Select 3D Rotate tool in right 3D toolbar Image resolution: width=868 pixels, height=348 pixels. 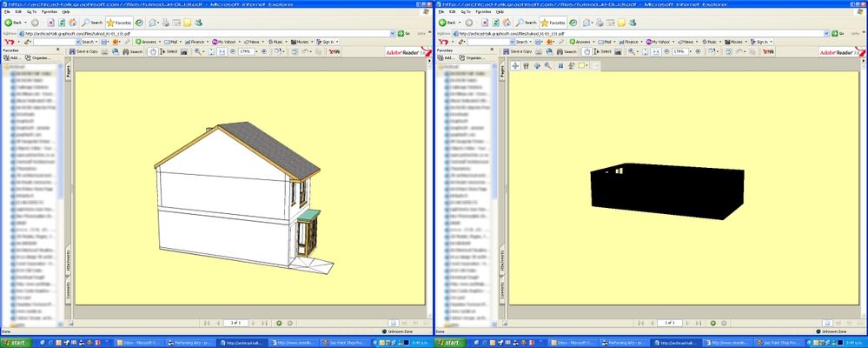515,65
